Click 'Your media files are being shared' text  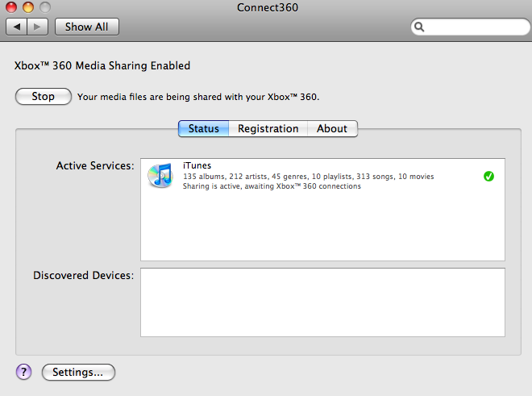198,97
